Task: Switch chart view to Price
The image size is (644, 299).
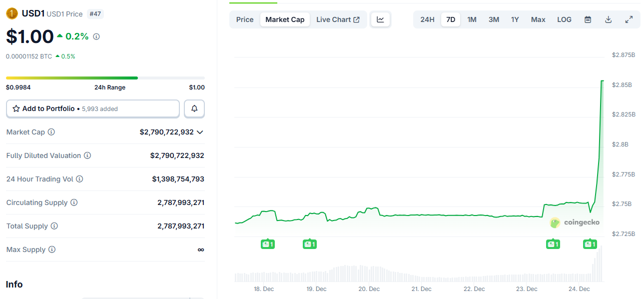Action: [x=244, y=19]
